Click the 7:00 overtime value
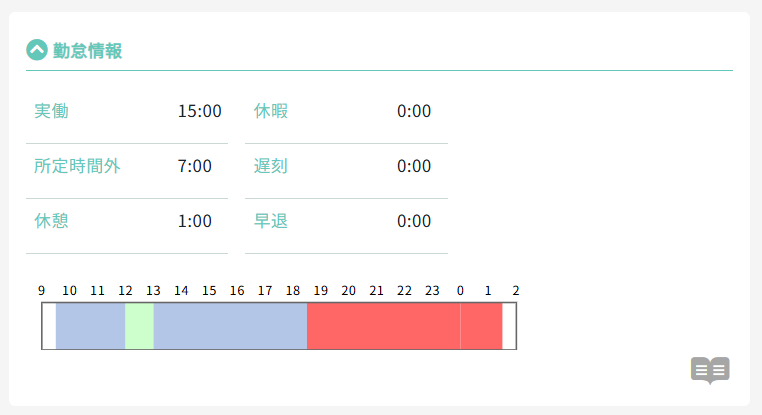 (195, 166)
